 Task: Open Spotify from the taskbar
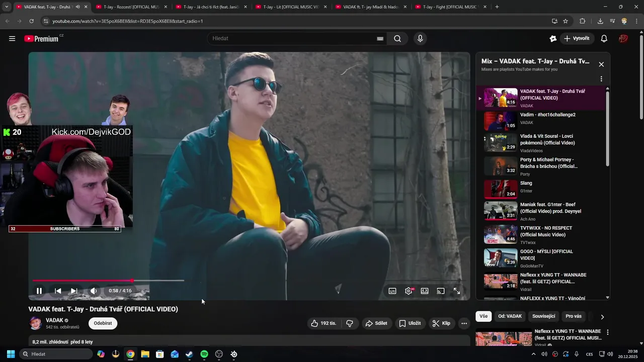coord(204,354)
